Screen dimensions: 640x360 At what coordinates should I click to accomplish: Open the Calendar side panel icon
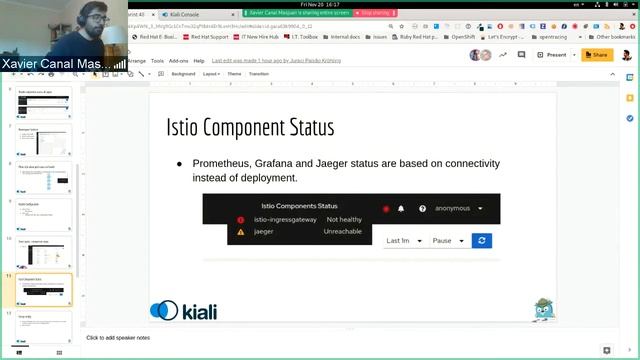(630, 78)
